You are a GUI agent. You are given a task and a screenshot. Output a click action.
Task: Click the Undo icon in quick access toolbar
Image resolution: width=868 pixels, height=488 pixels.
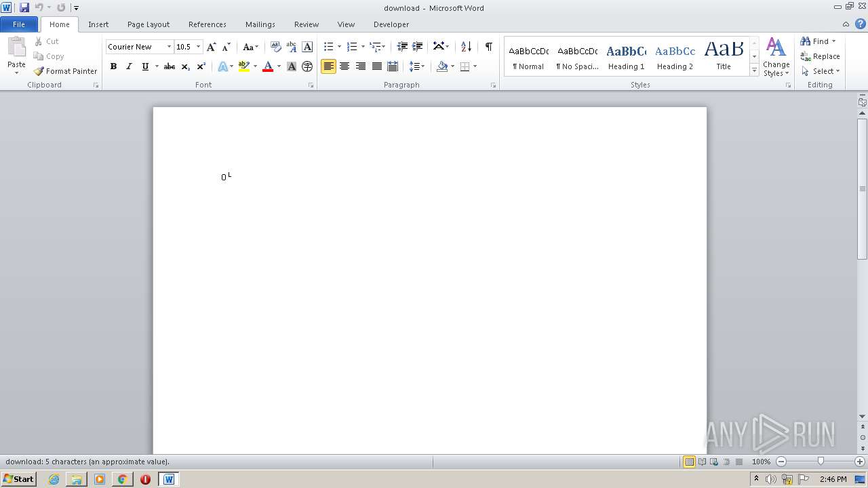coord(39,7)
